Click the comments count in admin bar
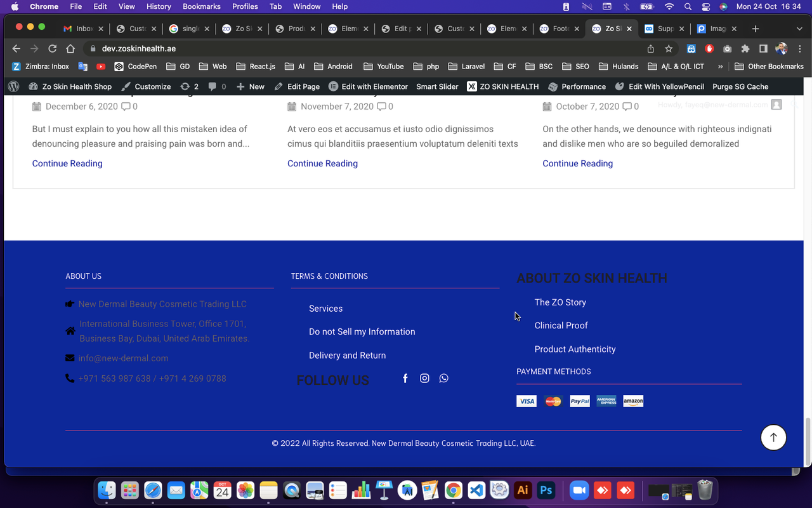 click(x=217, y=86)
